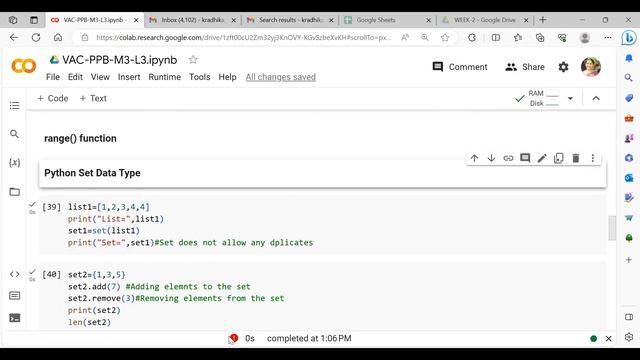Copy link to the Python Set cell
The width and height of the screenshot is (640, 360).
[508, 158]
